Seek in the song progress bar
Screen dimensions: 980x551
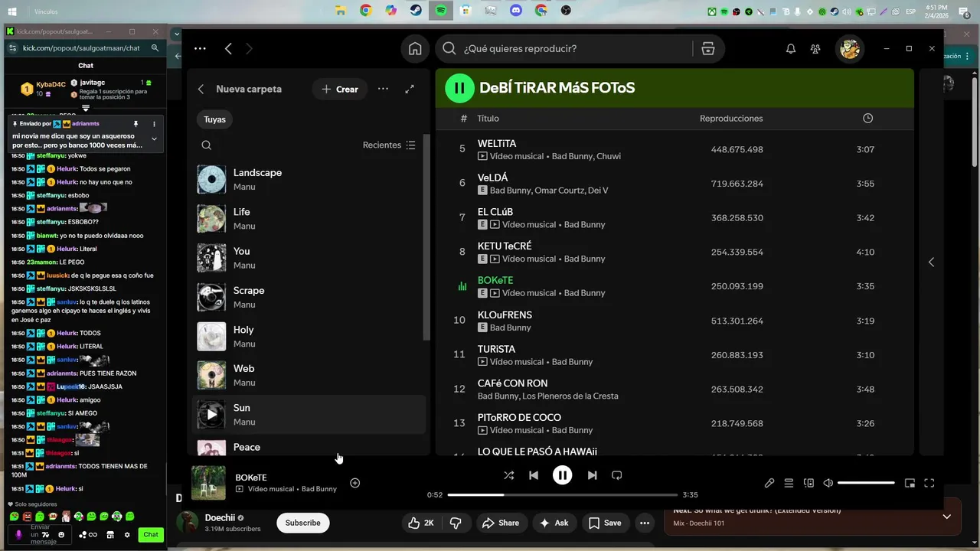coord(562,494)
